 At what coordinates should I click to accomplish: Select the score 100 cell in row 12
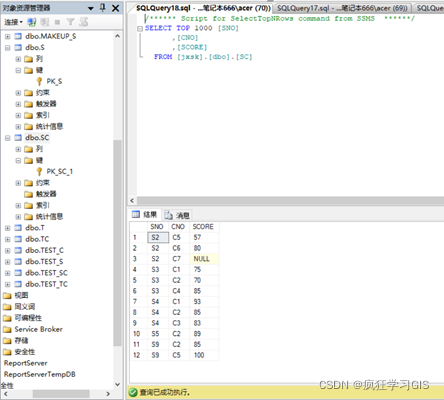click(x=204, y=355)
